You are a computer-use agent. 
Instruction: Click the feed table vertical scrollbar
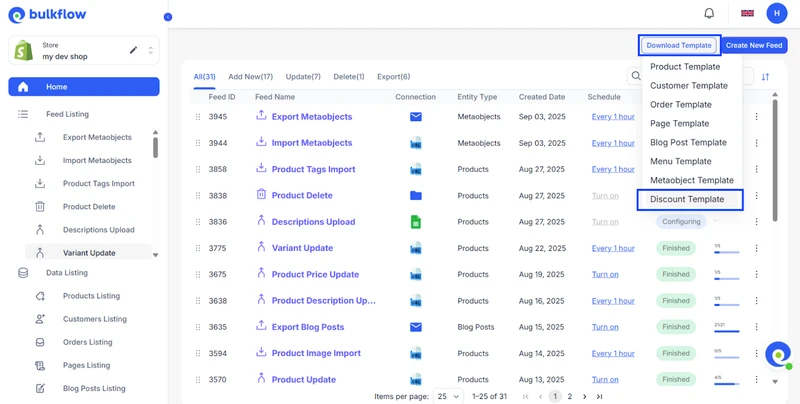click(x=775, y=160)
